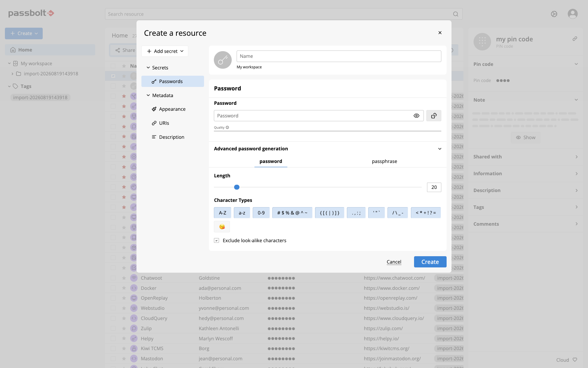Image resolution: width=588 pixels, height=368 pixels.
Task: Collapse the Pin code section
Action: (x=576, y=64)
